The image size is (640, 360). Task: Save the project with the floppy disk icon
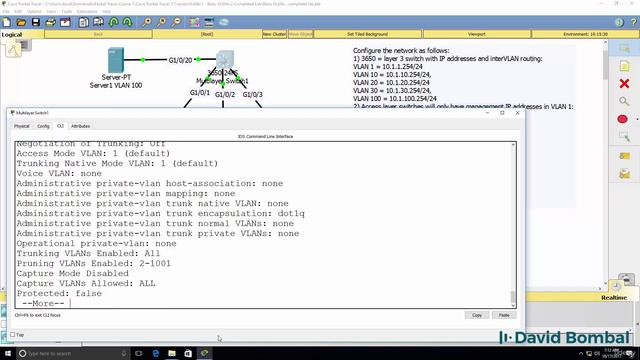36,22
